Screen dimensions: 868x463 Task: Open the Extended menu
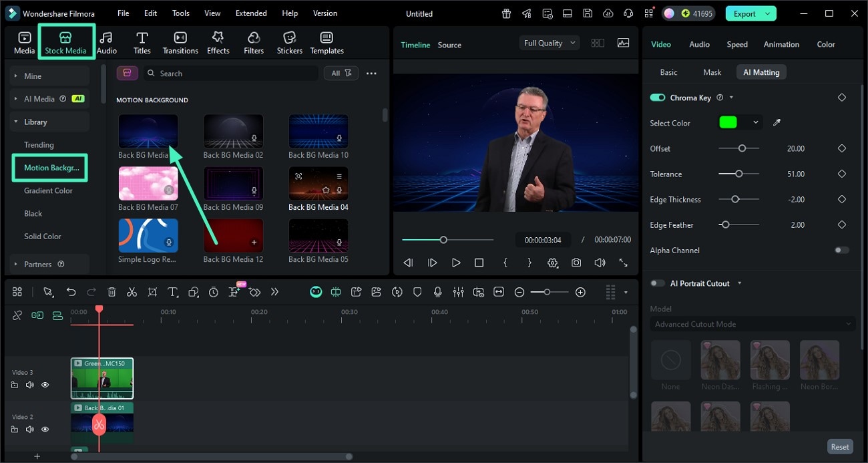click(x=251, y=13)
